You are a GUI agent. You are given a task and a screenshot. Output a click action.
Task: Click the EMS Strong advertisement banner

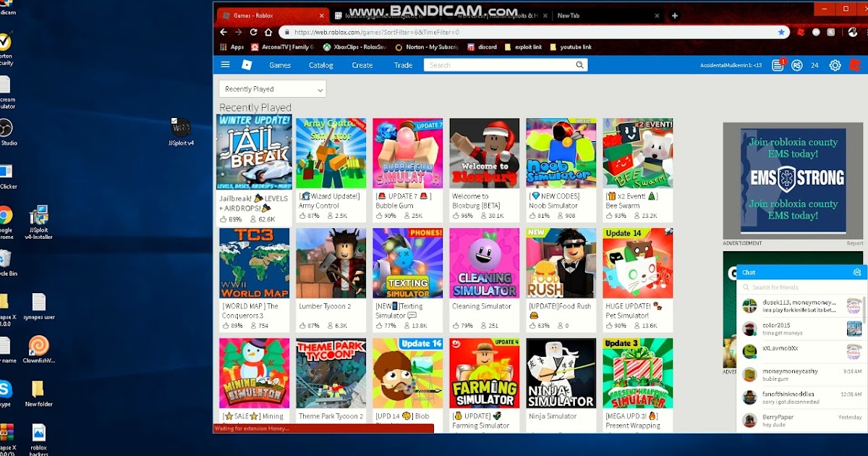793,180
